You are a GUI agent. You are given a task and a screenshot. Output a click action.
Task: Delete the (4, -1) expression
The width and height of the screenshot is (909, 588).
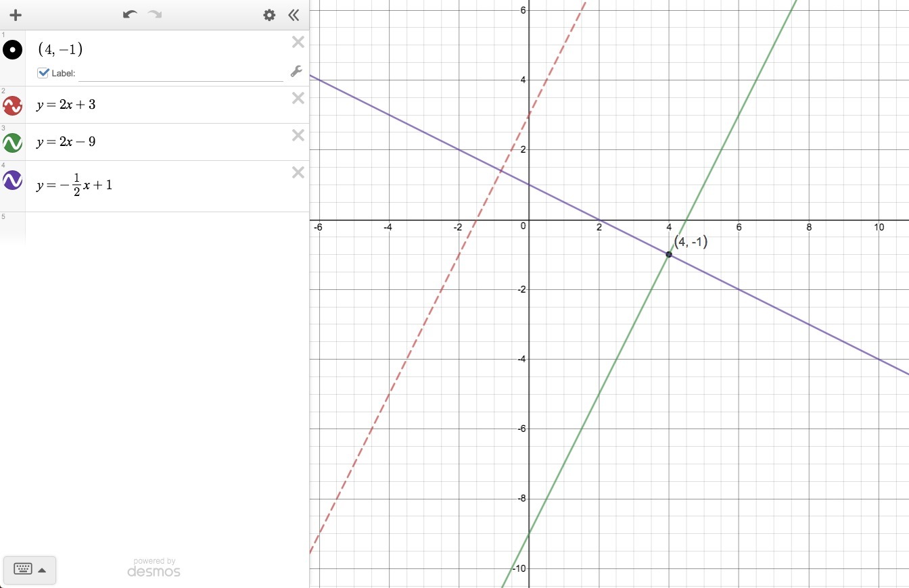[298, 43]
